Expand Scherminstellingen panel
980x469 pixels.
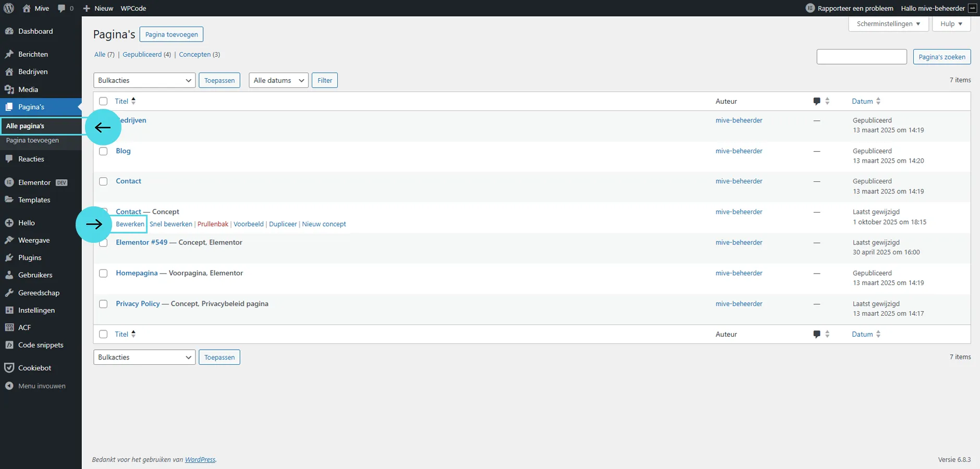[888, 24]
